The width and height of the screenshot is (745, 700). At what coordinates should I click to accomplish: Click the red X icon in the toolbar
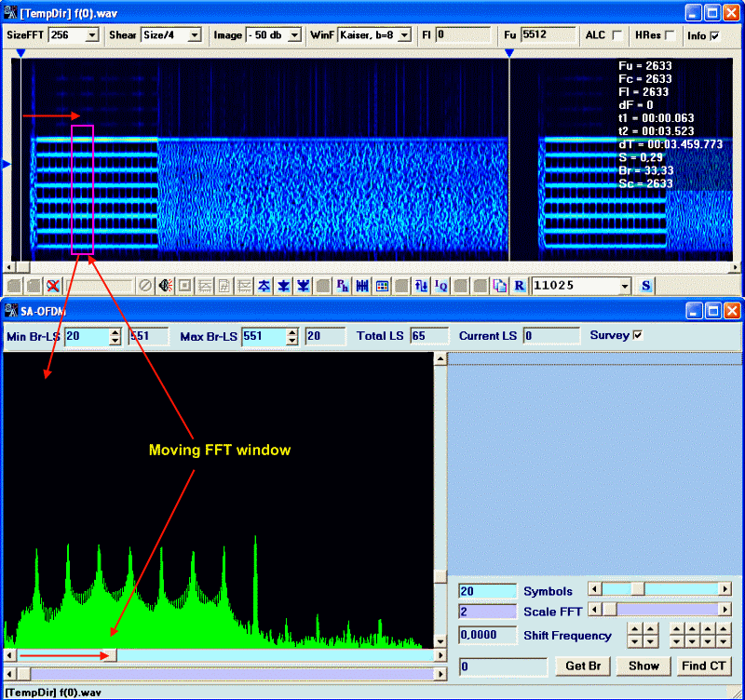[x=54, y=286]
